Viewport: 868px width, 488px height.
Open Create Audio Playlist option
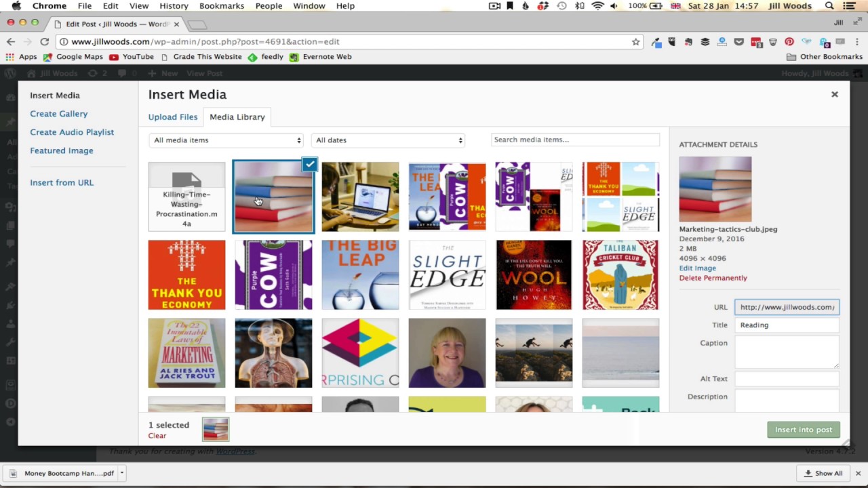coord(72,132)
